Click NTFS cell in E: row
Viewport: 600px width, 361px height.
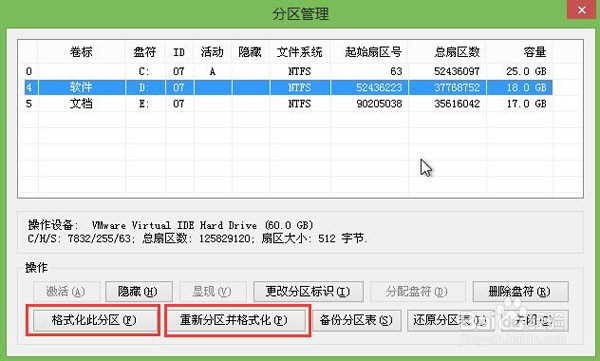click(x=300, y=104)
